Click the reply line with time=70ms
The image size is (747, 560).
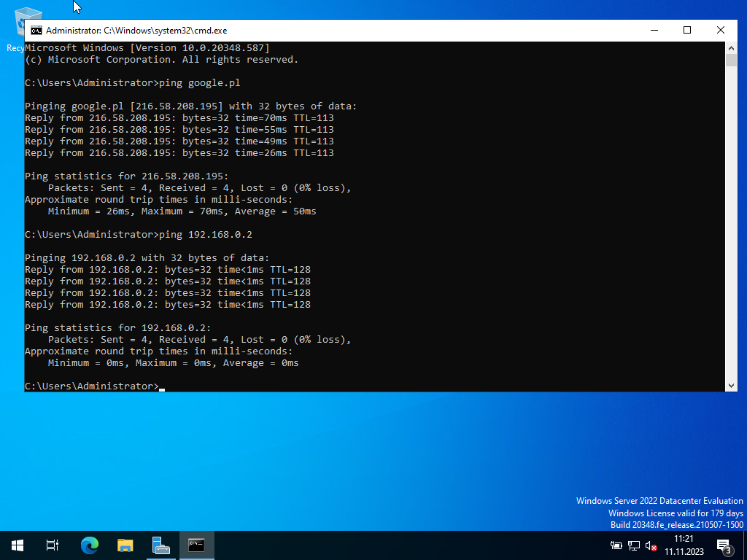click(x=179, y=117)
